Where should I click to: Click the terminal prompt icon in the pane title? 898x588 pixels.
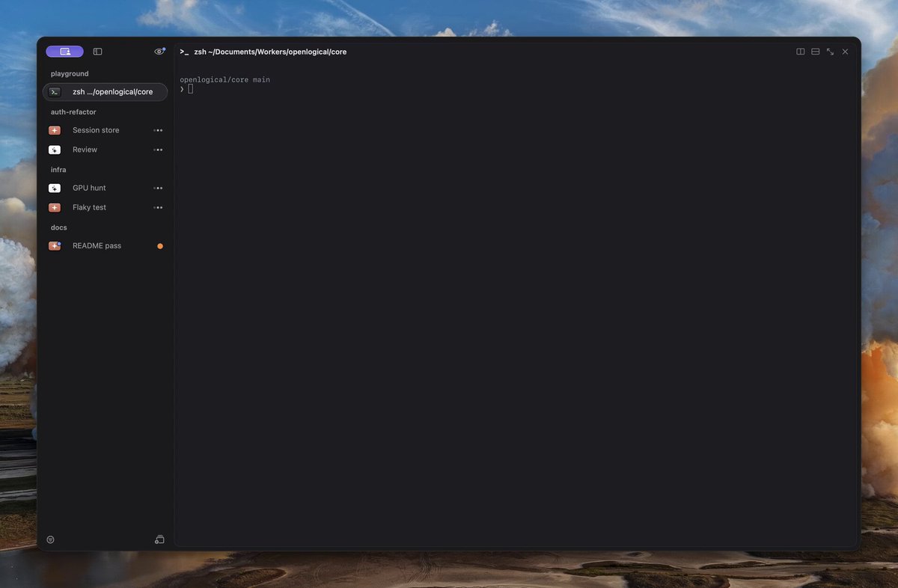coord(184,52)
